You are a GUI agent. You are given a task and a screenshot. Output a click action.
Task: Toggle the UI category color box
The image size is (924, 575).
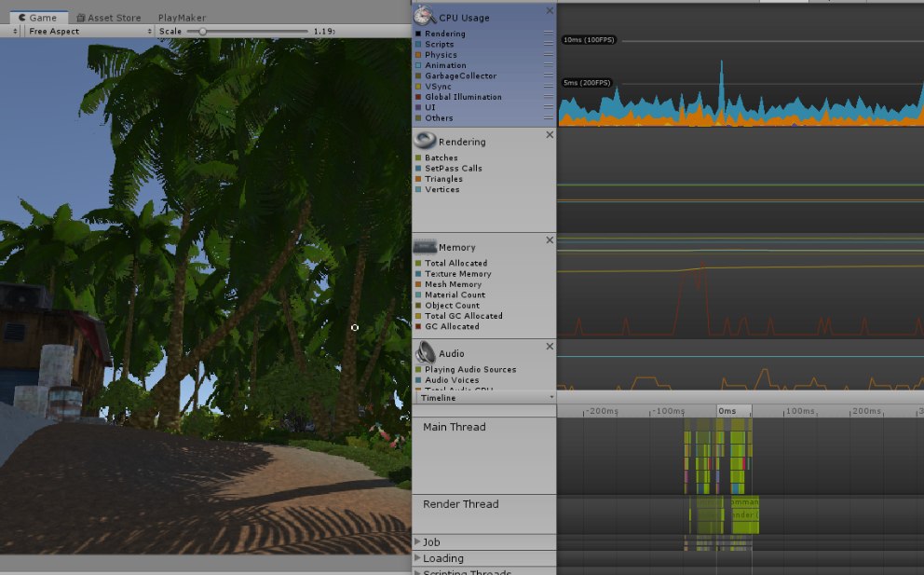point(418,107)
